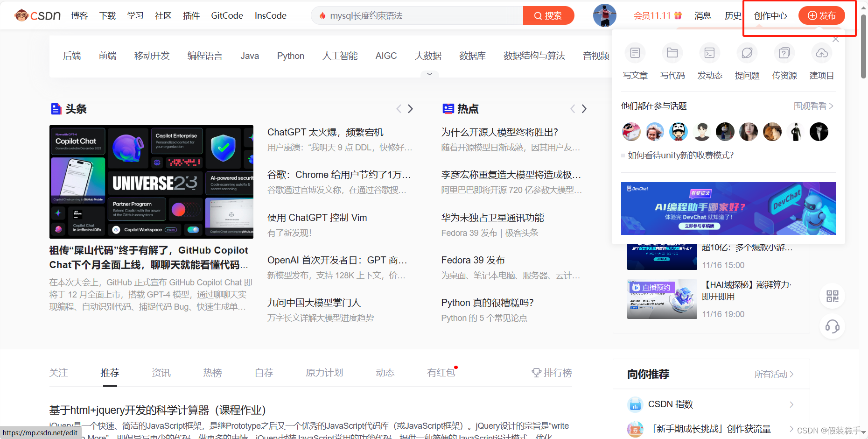
Task: Open the Python 真的很糟糕吗 headline
Action: pos(487,303)
